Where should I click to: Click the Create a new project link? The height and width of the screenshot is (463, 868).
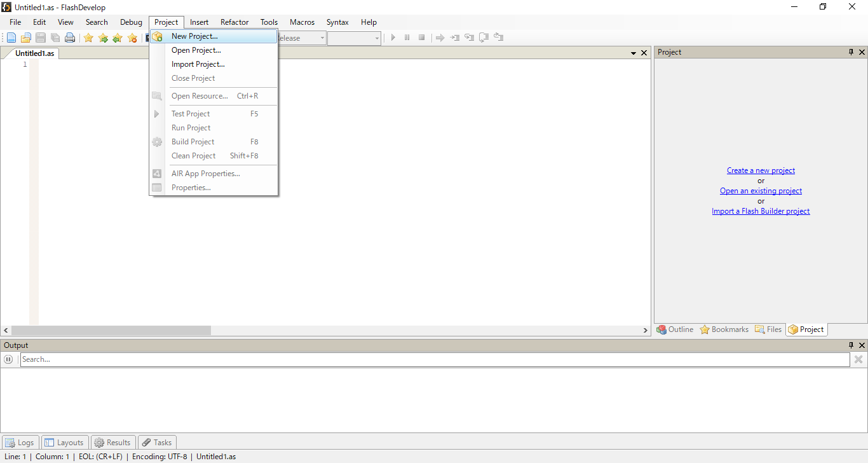tap(761, 170)
